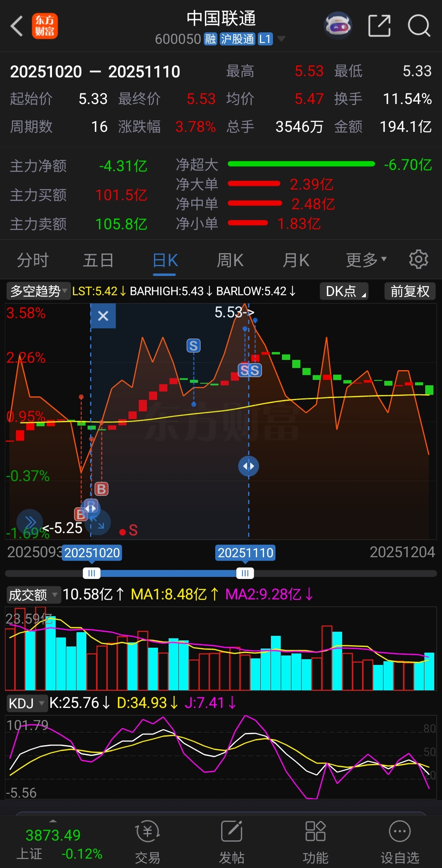The image size is (442, 868).
Task: Tap the expand double-chevron icon on chart
Action: (x=29, y=522)
